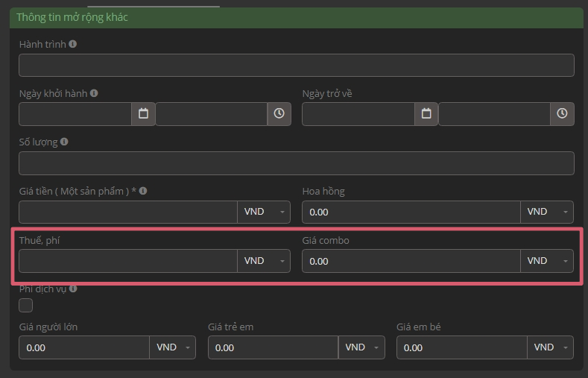Image resolution: width=588 pixels, height=378 pixels.
Task: Click info icon beside Giá tiền label
Action: coord(143,191)
